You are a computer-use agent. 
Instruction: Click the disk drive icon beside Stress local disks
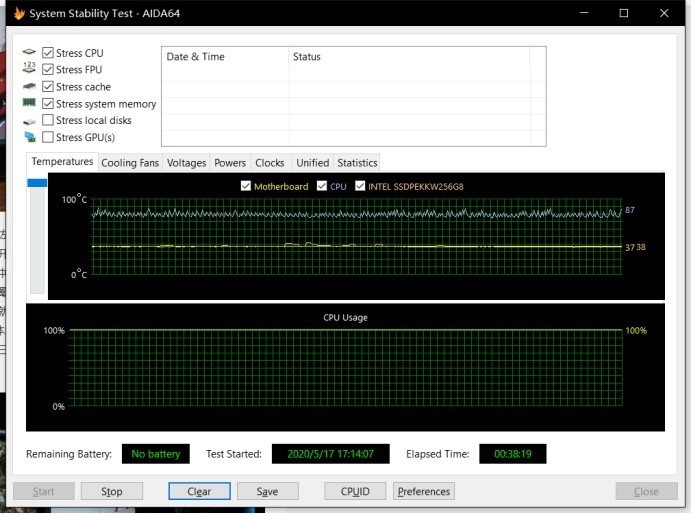(29, 121)
